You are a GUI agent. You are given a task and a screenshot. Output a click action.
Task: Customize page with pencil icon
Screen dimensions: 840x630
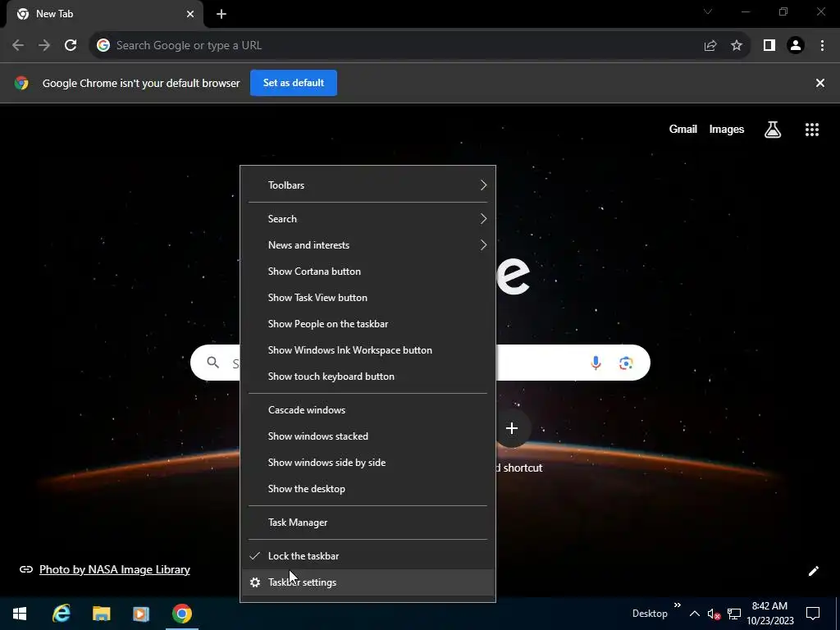(813, 571)
